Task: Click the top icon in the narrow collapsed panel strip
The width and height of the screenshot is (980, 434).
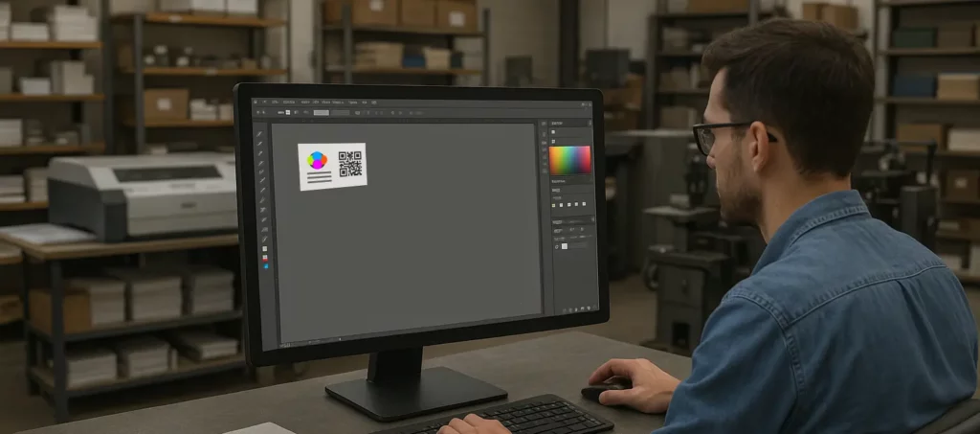Action: [544, 124]
